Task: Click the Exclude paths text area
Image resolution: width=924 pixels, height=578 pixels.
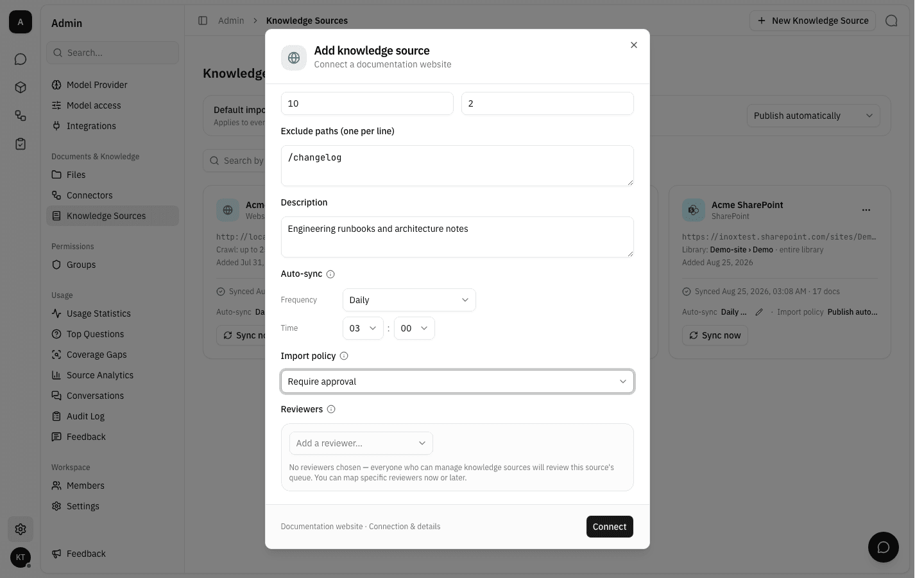Action: click(458, 166)
